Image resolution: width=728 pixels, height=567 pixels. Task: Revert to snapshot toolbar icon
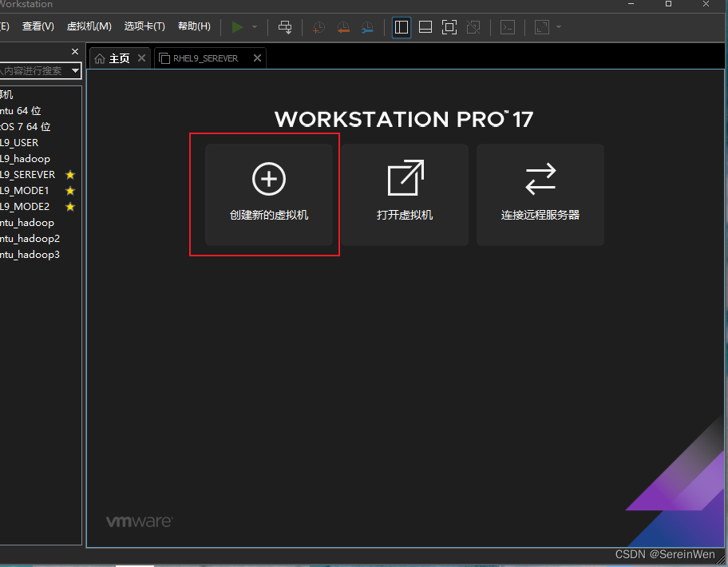(343, 27)
